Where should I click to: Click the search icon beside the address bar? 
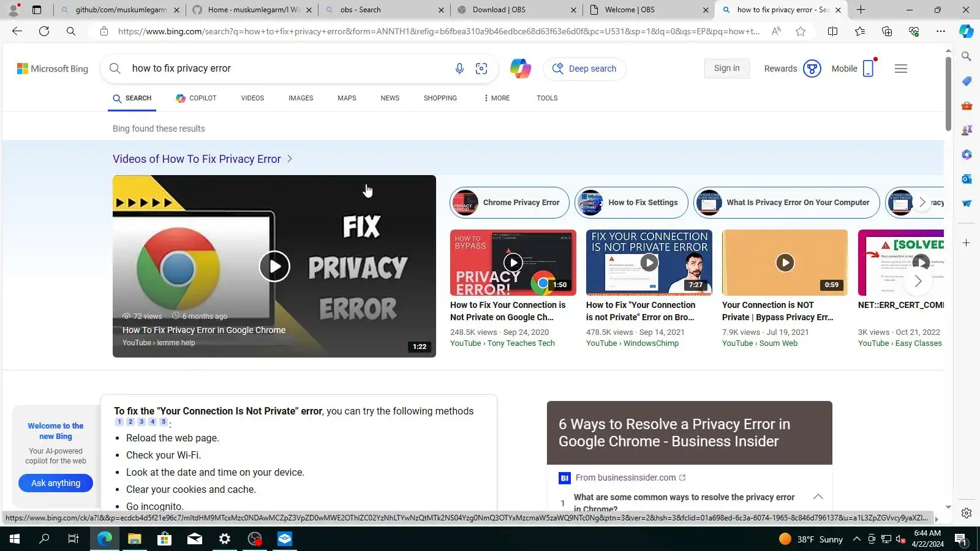[x=71, y=31]
